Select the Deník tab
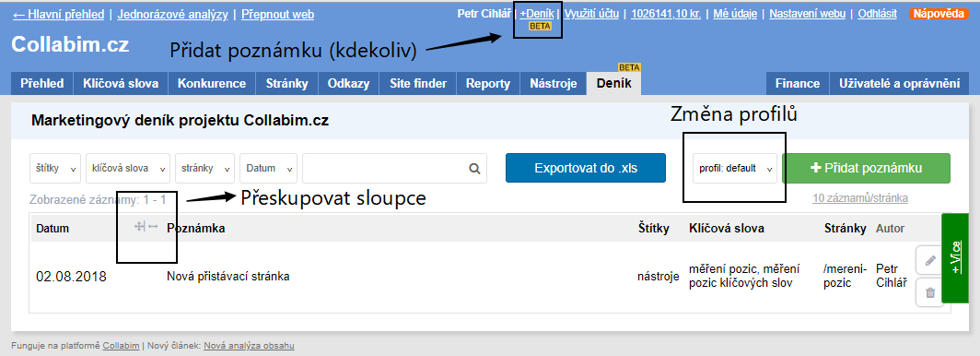This screenshot has width=980, height=356. click(613, 83)
